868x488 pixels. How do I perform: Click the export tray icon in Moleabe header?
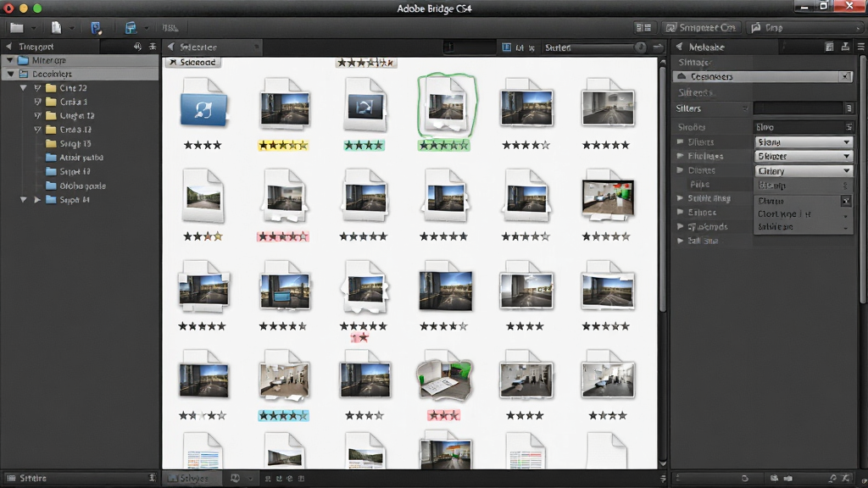click(845, 47)
